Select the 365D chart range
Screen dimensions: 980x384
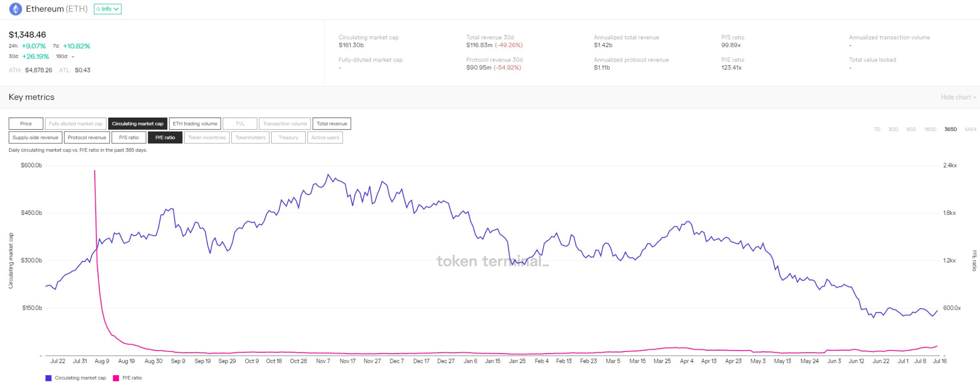(x=951, y=129)
